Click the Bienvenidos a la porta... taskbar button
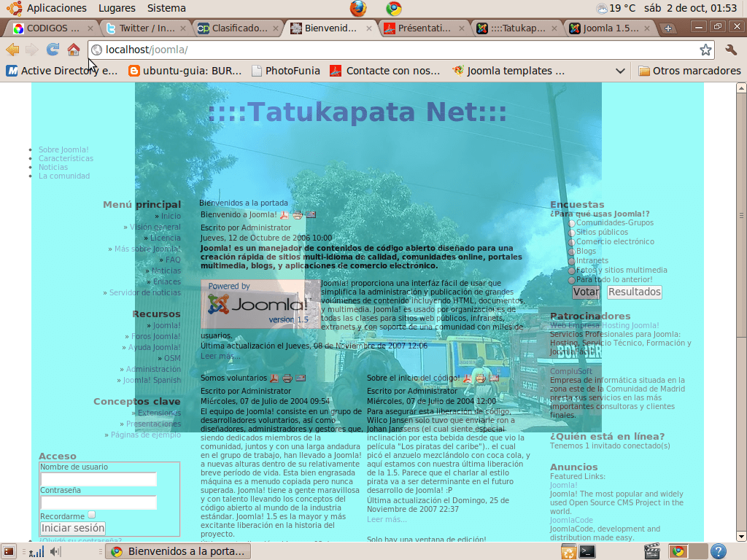747x560 pixels. [x=179, y=551]
